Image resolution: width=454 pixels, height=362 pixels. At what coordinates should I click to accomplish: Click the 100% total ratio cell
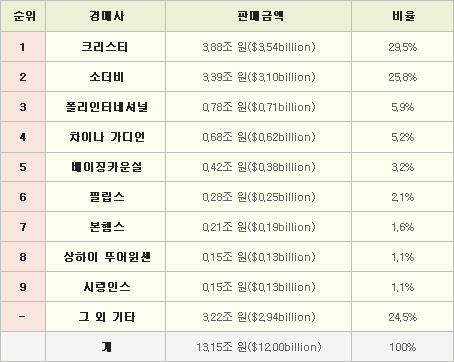coord(403,347)
